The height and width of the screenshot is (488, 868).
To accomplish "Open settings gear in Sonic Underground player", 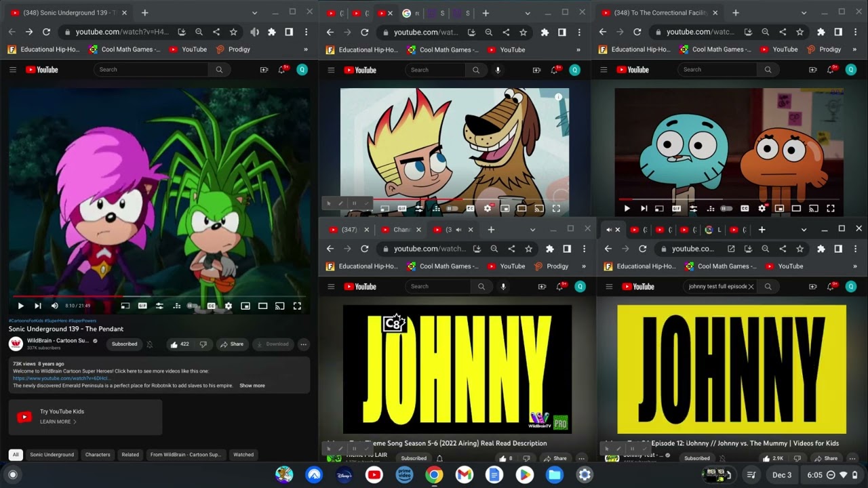I will point(229,306).
